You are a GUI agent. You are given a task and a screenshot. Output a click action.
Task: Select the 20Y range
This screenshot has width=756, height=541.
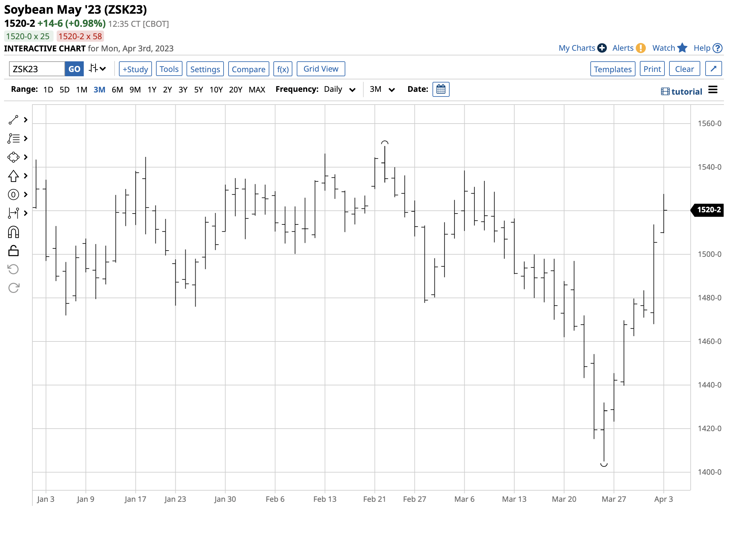tap(236, 90)
